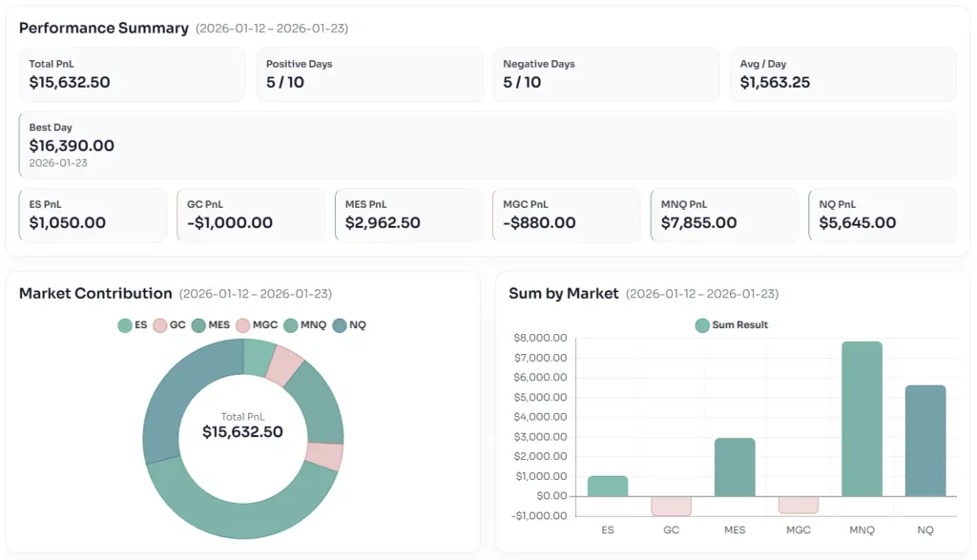This screenshot has height=560, width=977.
Task: Click the donut center Total PnL value
Action: [242, 432]
